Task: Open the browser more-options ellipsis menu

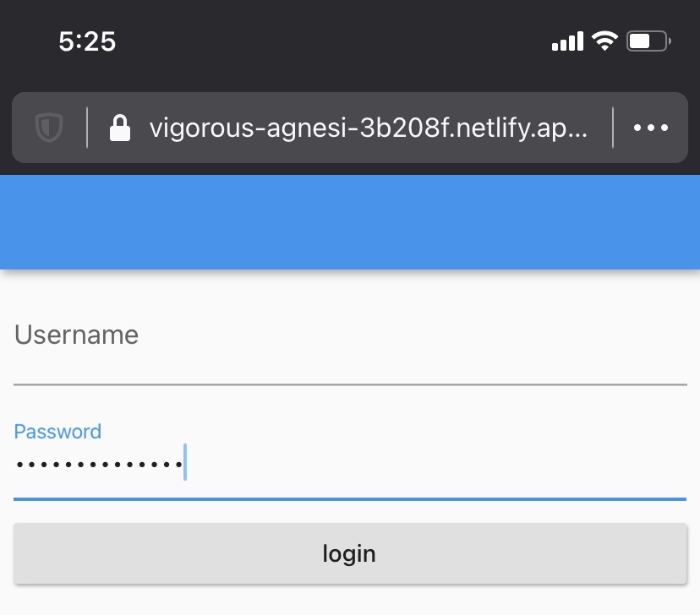Action: point(650,128)
